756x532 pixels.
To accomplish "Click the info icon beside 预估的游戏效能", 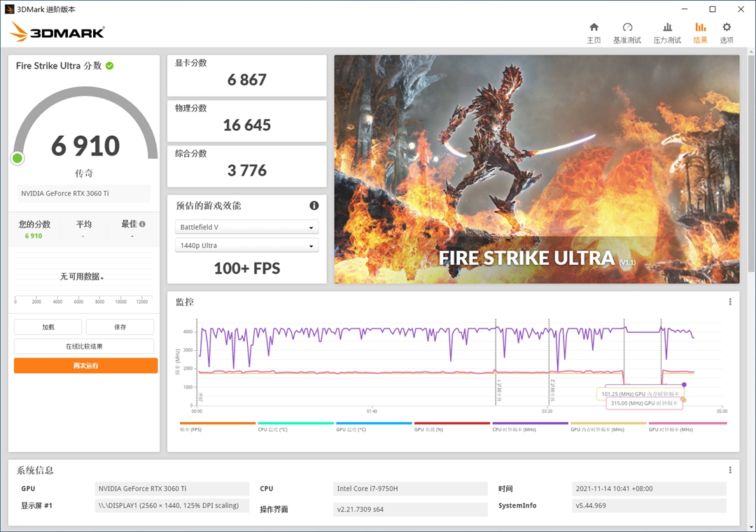I will (314, 205).
